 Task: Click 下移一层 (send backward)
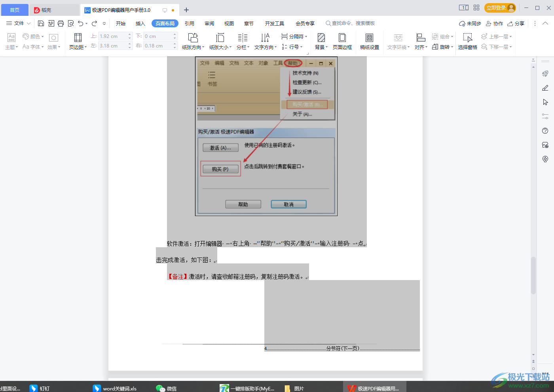click(496, 47)
